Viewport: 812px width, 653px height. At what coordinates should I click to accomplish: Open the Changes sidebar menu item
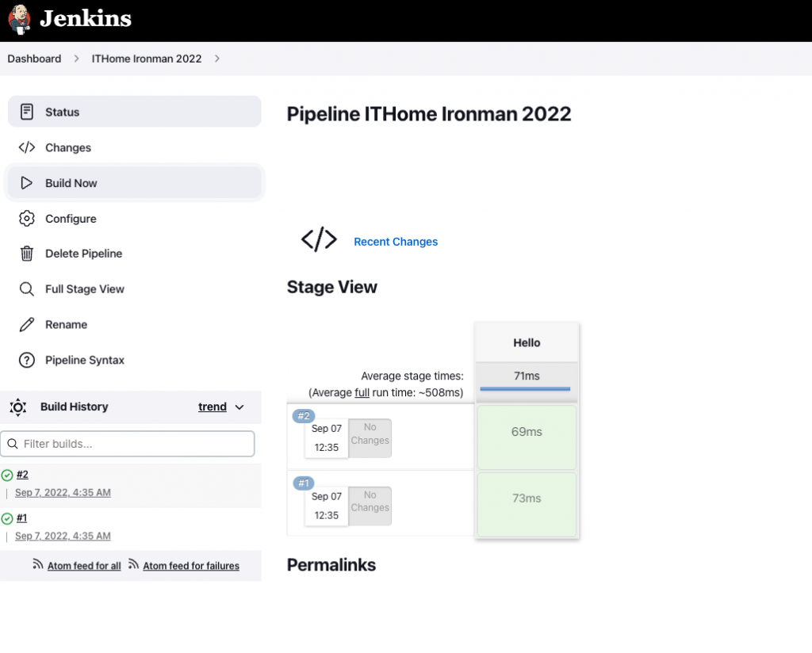(x=68, y=148)
